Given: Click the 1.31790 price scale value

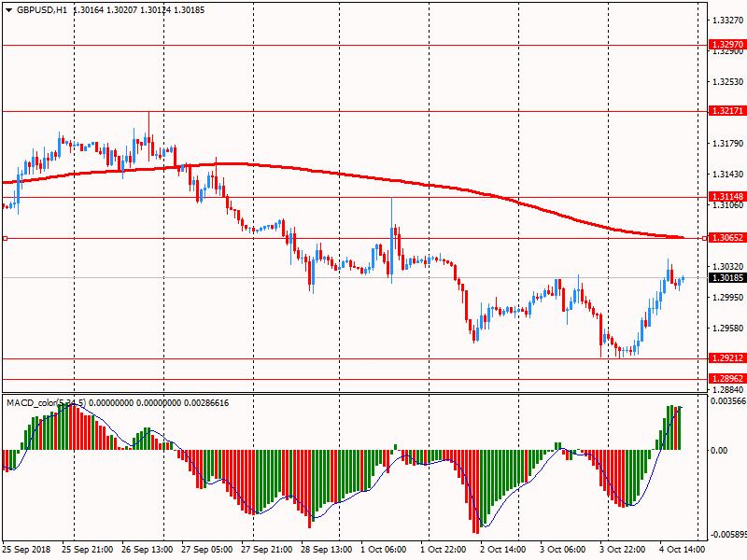Looking at the screenshot, I should [727, 144].
